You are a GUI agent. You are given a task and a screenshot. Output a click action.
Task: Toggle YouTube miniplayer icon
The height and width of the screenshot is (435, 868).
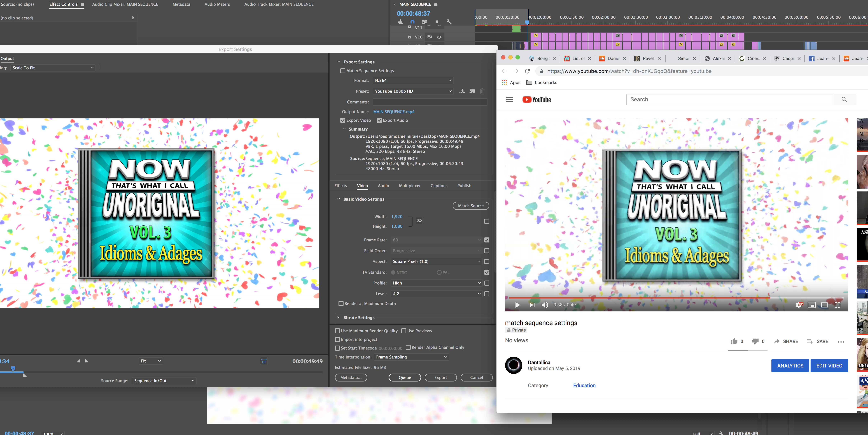pyautogui.click(x=812, y=305)
